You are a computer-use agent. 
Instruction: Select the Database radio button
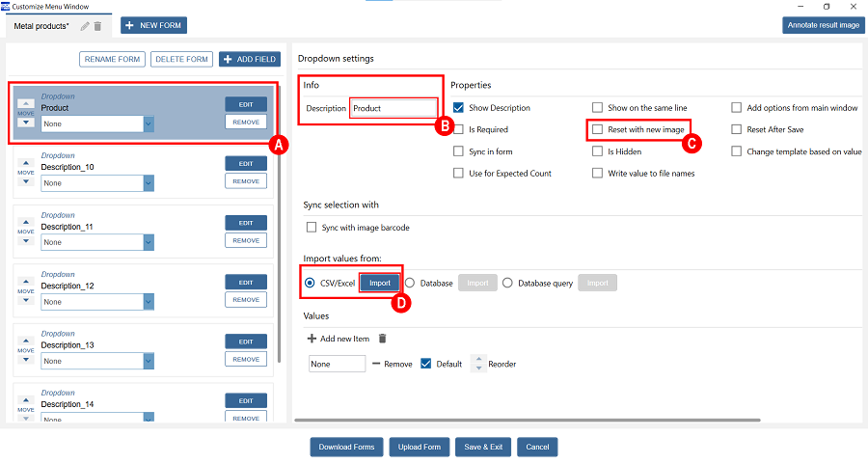click(410, 284)
